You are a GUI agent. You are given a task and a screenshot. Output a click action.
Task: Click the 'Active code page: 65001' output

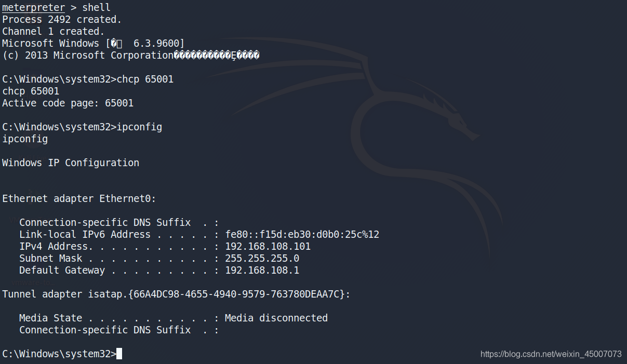click(68, 103)
